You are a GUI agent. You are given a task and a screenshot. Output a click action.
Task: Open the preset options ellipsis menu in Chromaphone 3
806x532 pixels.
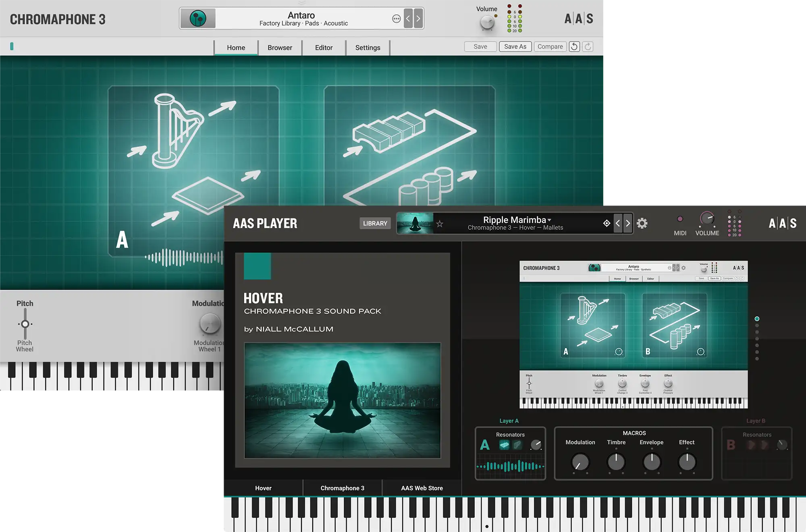click(x=396, y=19)
